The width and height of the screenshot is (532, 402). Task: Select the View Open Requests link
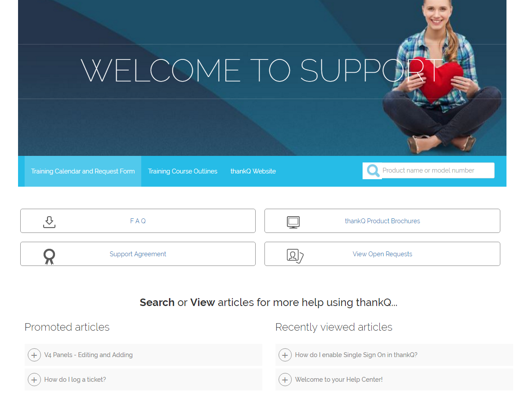click(382, 254)
